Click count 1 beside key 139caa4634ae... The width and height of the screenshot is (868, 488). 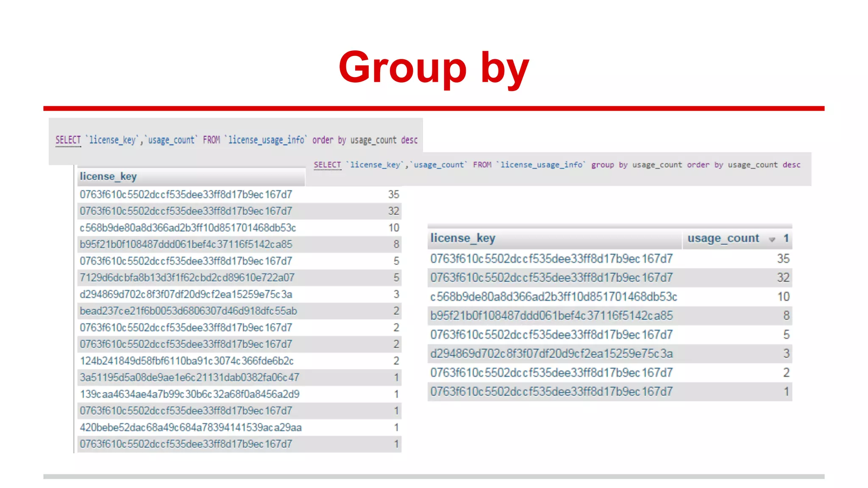[396, 394]
